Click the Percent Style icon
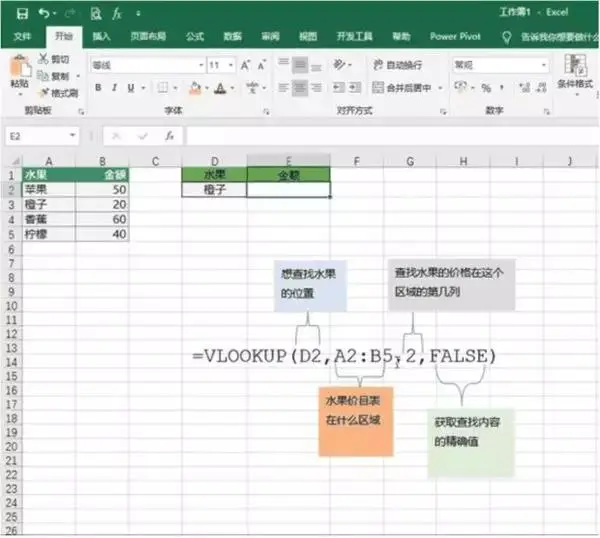Image resolution: width=600 pixels, height=538 pixels. coord(486,88)
